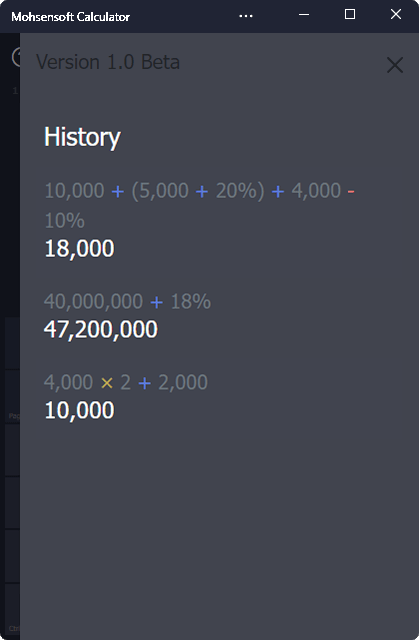Open the three-dots menu in title bar
This screenshot has height=640, width=419.
coord(246,16)
